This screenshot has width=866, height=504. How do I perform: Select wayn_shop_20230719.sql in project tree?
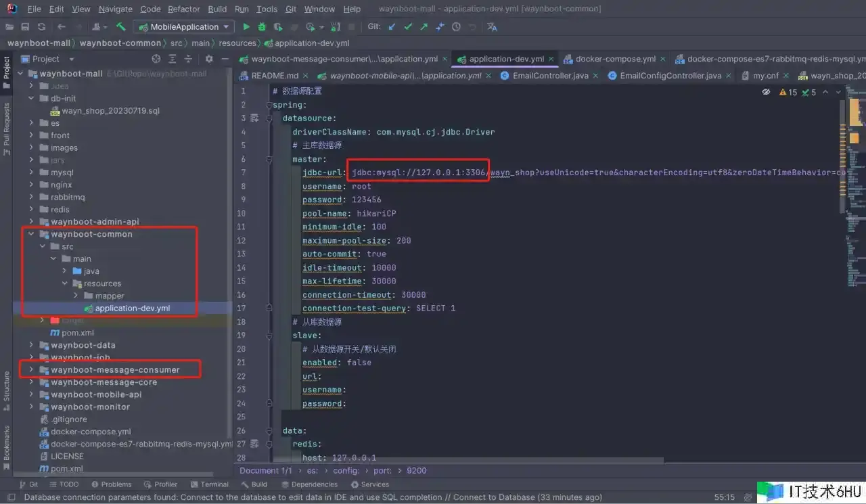110,111
